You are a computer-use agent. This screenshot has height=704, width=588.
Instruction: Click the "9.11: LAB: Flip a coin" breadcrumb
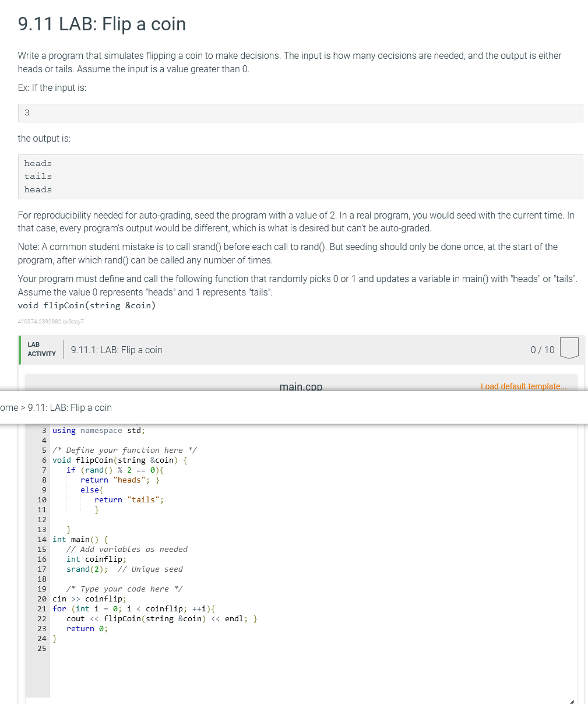pyautogui.click(x=69, y=407)
